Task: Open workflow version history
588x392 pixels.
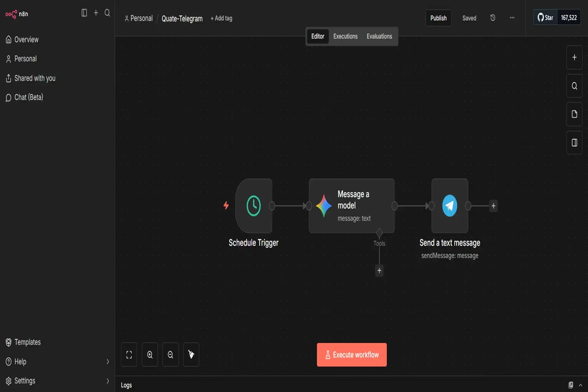Action: click(x=492, y=18)
